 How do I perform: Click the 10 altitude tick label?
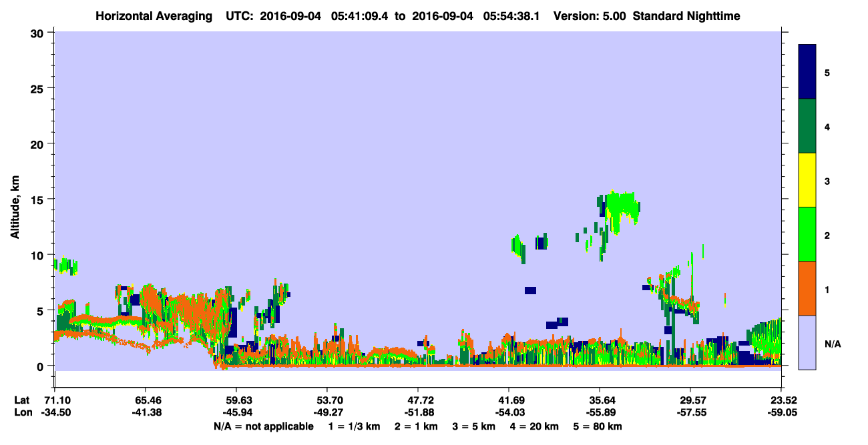click(x=39, y=255)
